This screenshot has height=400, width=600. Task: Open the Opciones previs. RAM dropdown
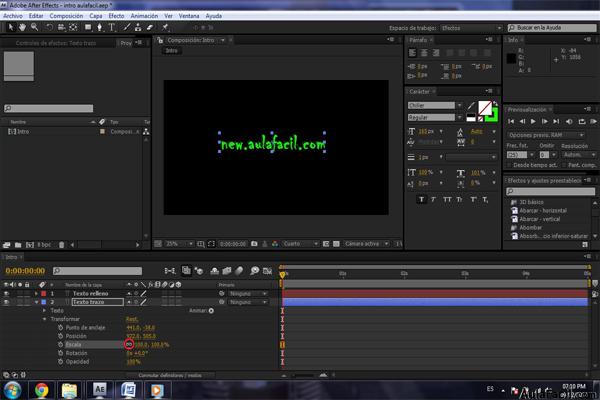click(546, 135)
